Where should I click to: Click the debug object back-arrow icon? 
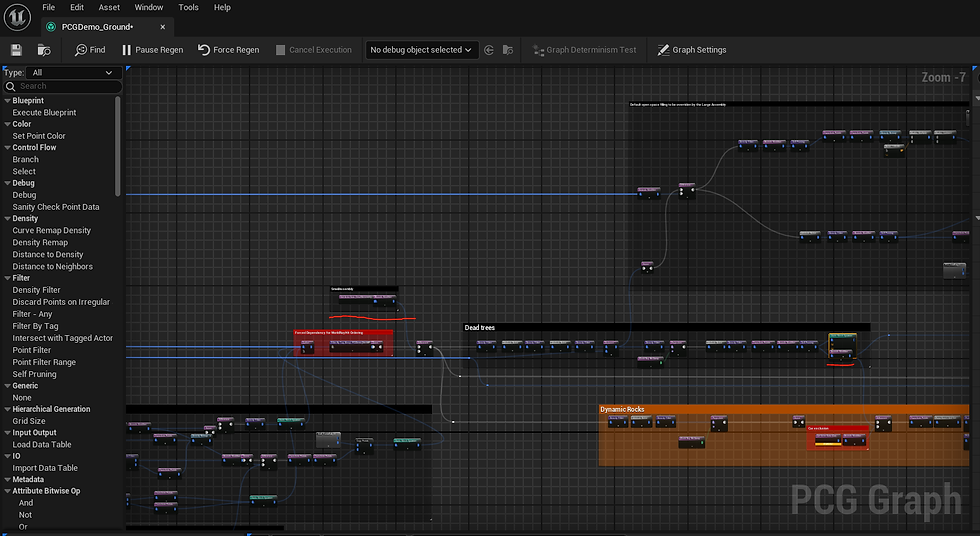(x=489, y=50)
